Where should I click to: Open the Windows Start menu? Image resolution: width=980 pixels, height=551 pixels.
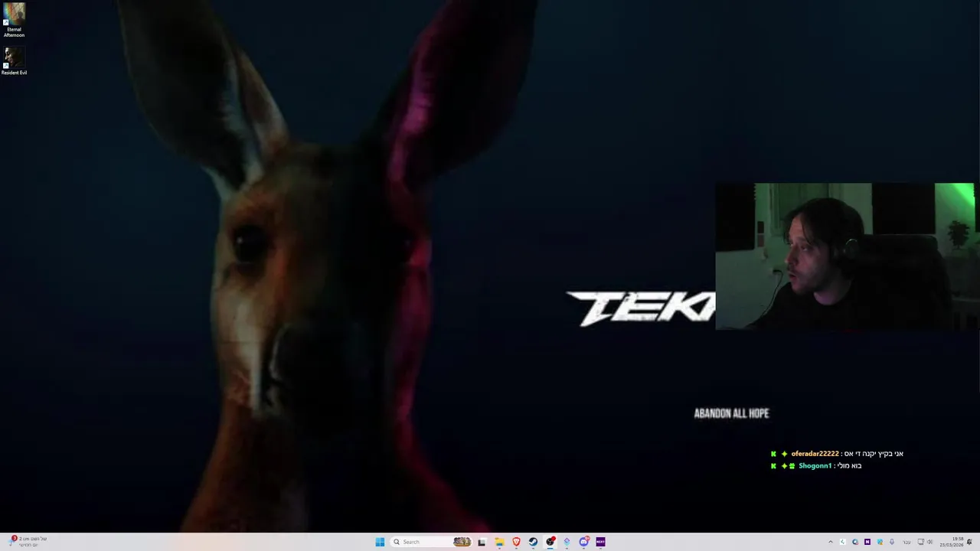(380, 542)
